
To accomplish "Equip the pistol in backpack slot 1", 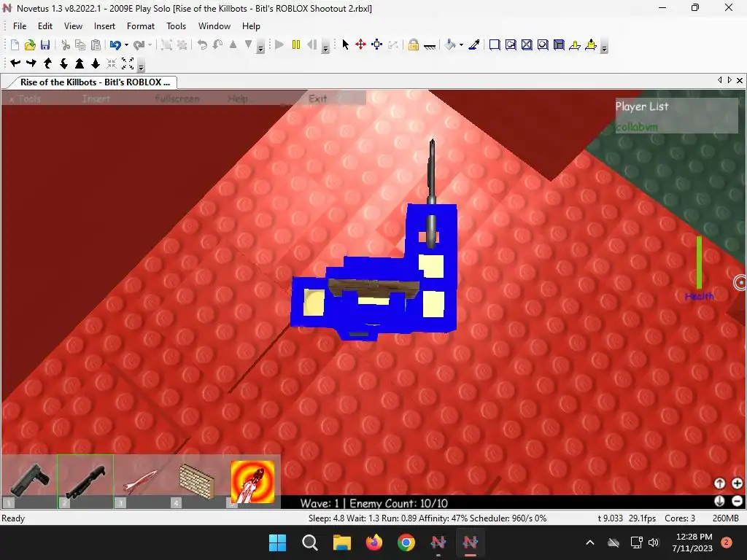I will point(29,481).
